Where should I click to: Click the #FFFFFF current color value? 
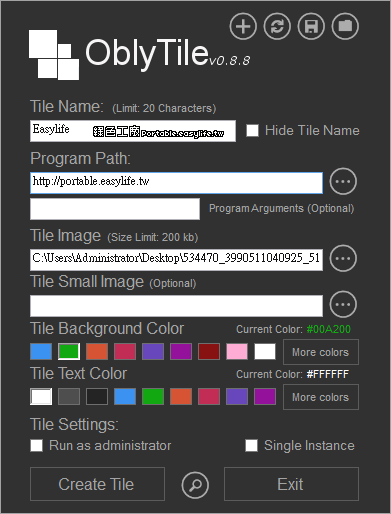coord(328,374)
